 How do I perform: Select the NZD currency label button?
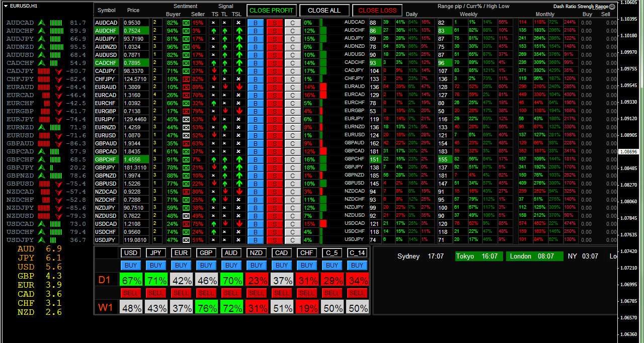(x=257, y=252)
